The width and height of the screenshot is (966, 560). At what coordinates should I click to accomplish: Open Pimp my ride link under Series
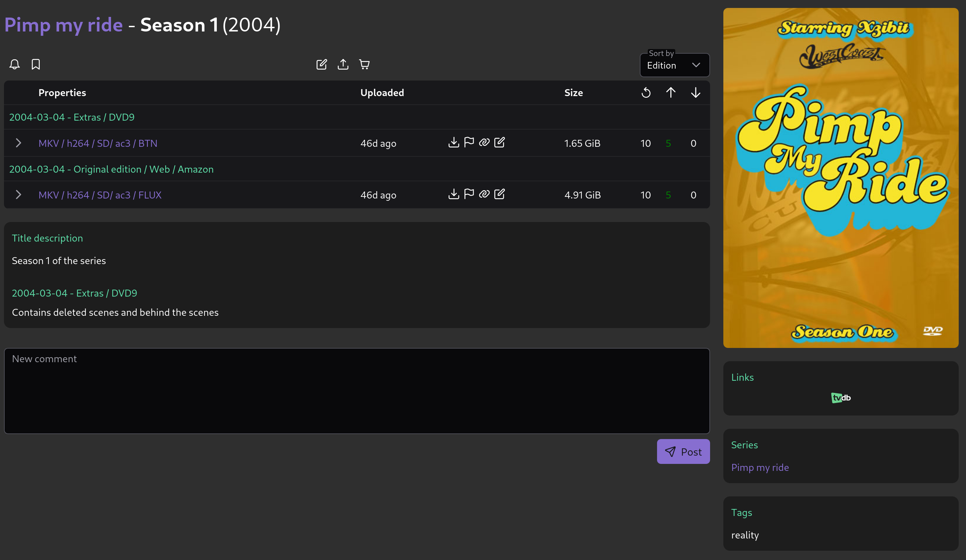(x=760, y=468)
